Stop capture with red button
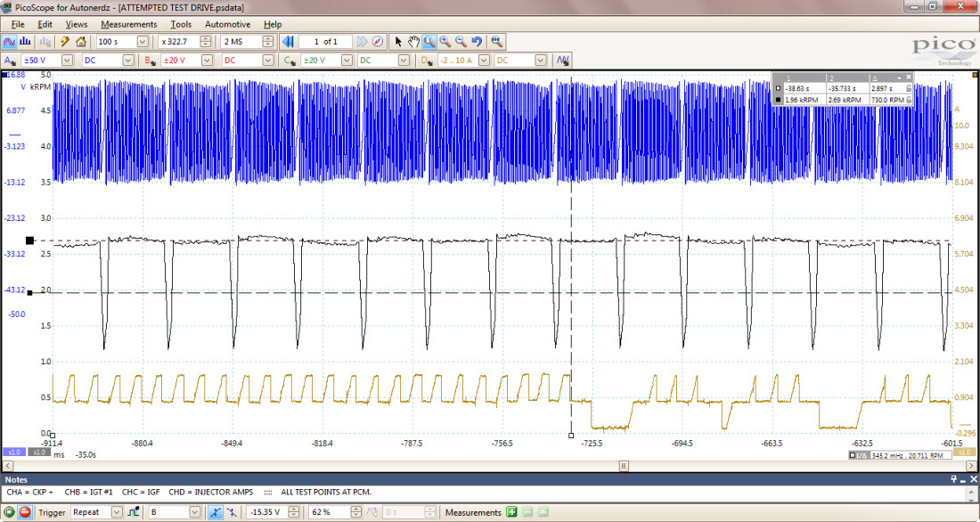 (25, 512)
